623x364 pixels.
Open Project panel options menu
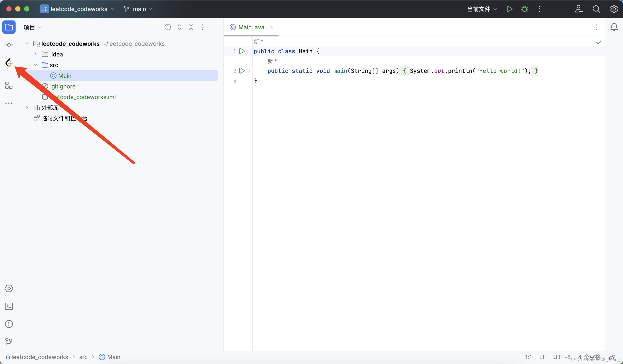pos(202,27)
